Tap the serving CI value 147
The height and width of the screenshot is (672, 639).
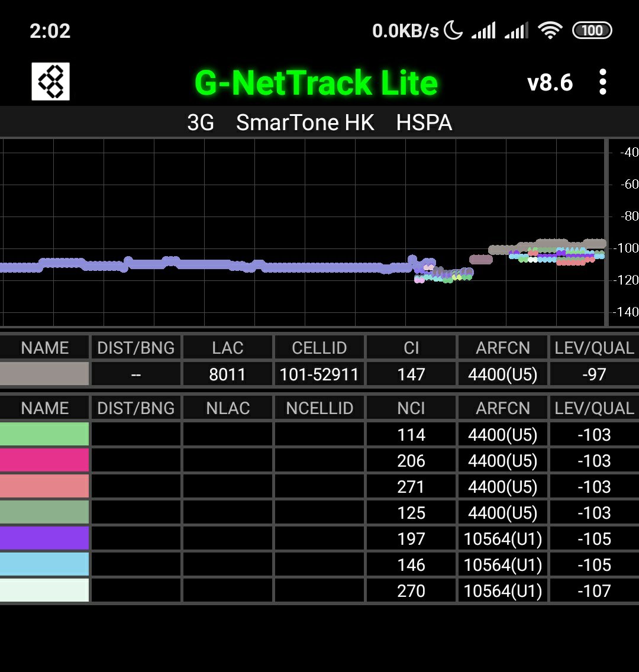point(411,374)
